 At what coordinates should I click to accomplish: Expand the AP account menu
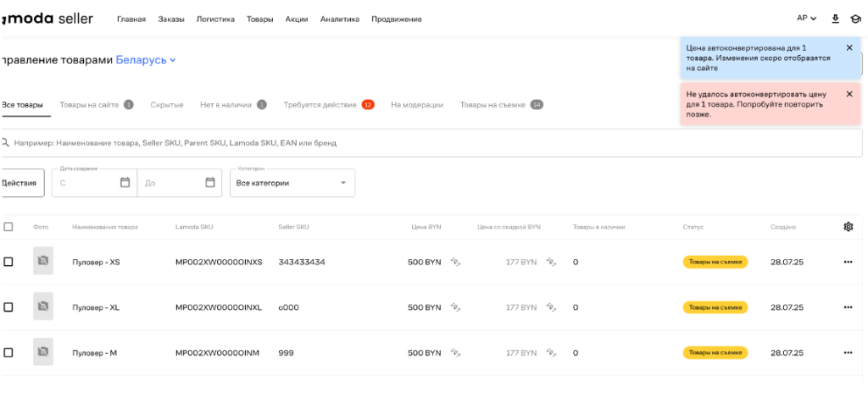pyautogui.click(x=806, y=19)
